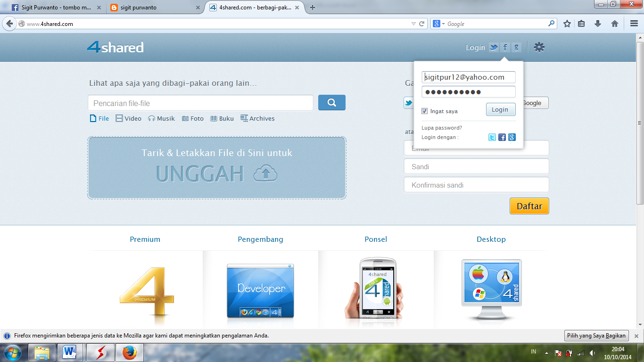
Task: Uncheck the Ingat saya checkbox
Action: point(425,111)
